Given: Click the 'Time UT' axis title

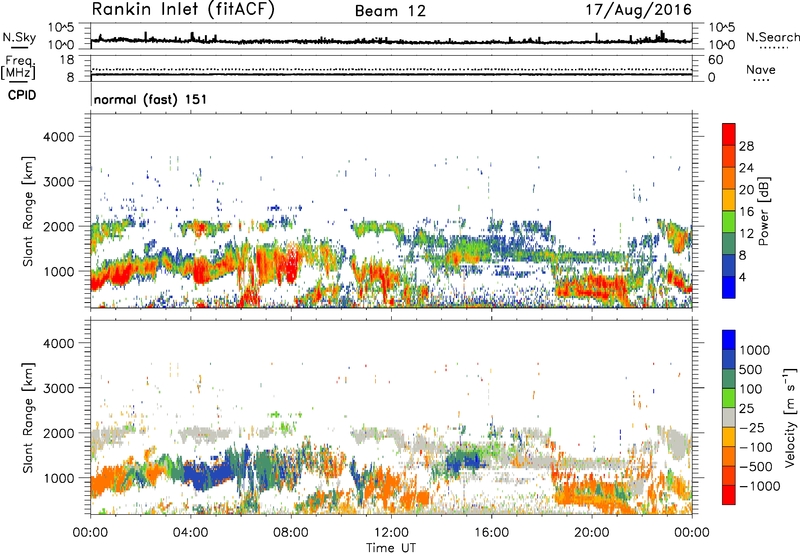Looking at the screenshot, I should (391, 548).
